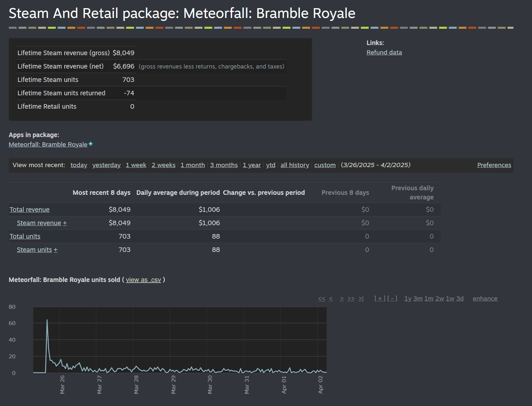The height and width of the screenshot is (406, 532).
Task: Select the ytd range
Action: tap(271, 165)
